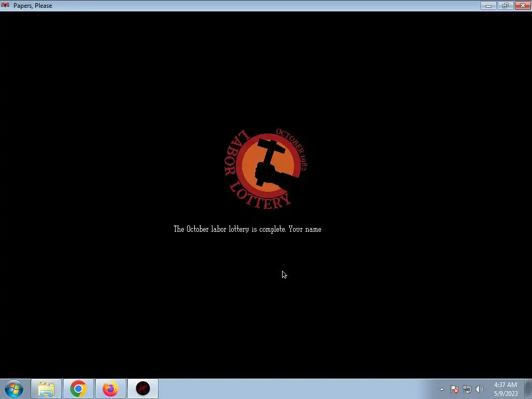Open the Windows Start menu
The width and height of the screenshot is (532, 399).
pos(14,389)
